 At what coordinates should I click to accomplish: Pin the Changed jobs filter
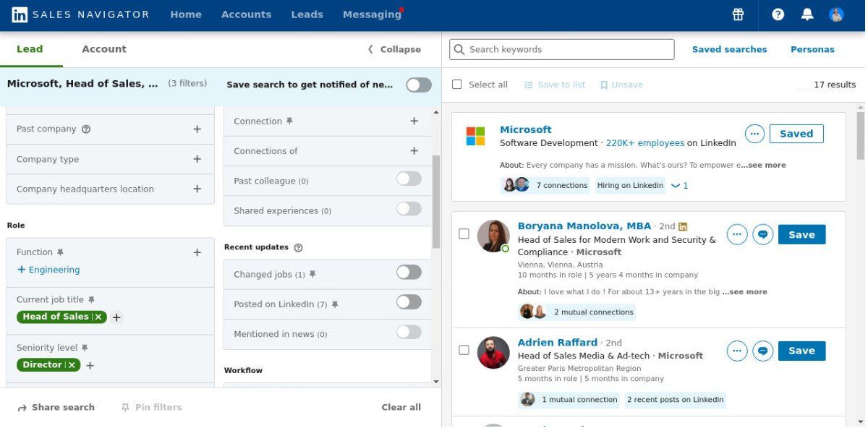[312, 275]
